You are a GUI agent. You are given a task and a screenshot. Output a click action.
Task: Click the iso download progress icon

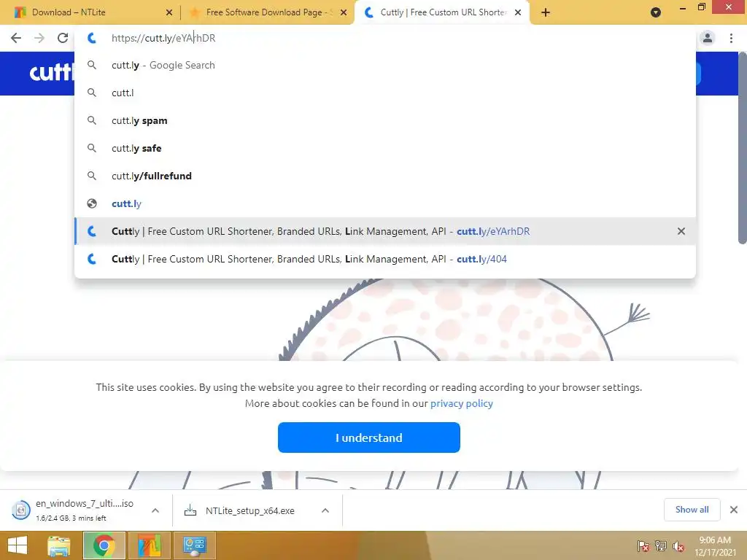tap(21, 510)
